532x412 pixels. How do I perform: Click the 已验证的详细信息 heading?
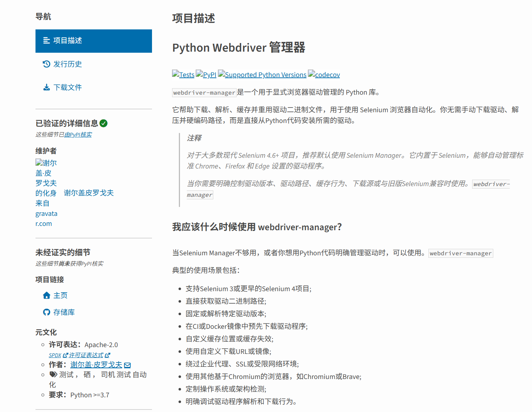pyautogui.click(x=67, y=123)
